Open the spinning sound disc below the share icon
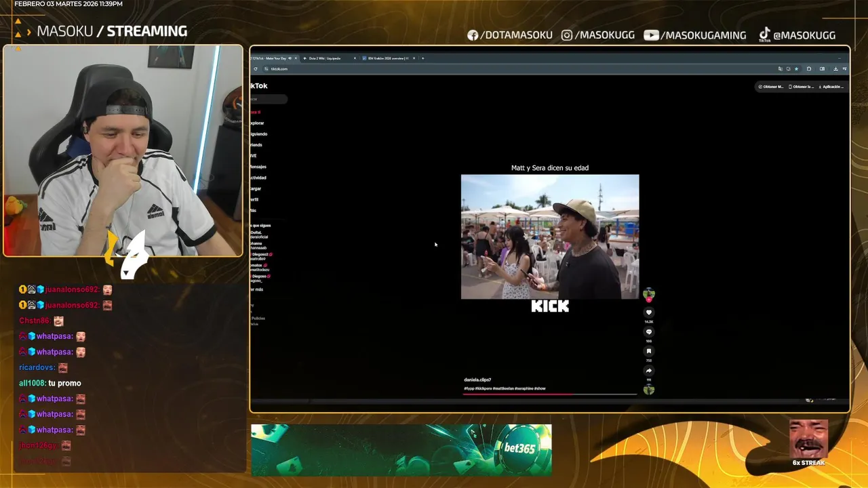 click(649, 390)
